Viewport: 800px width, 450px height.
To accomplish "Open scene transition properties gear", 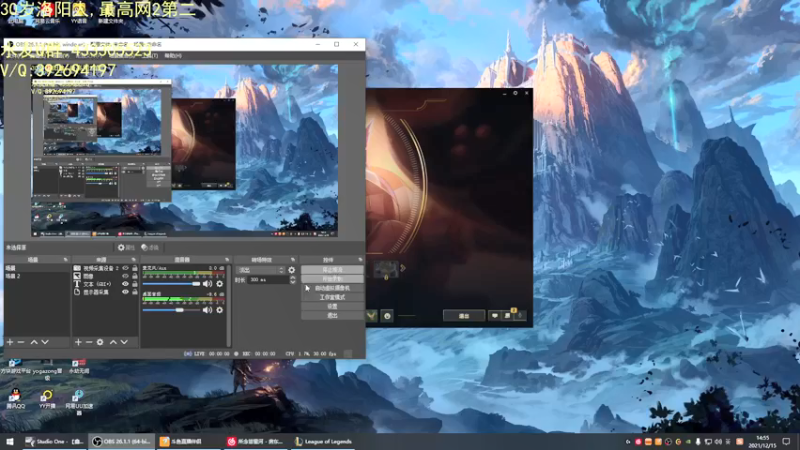I will tap(291, 270).
